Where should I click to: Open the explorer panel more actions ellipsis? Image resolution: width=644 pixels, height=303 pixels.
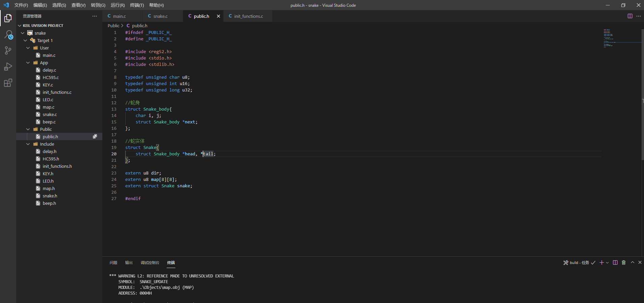(x=95, y=16)
